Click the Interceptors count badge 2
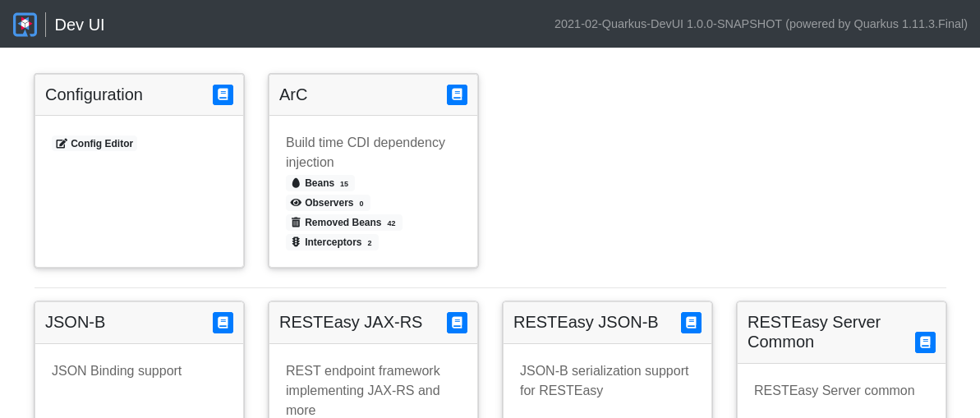 tap(370, 243)
